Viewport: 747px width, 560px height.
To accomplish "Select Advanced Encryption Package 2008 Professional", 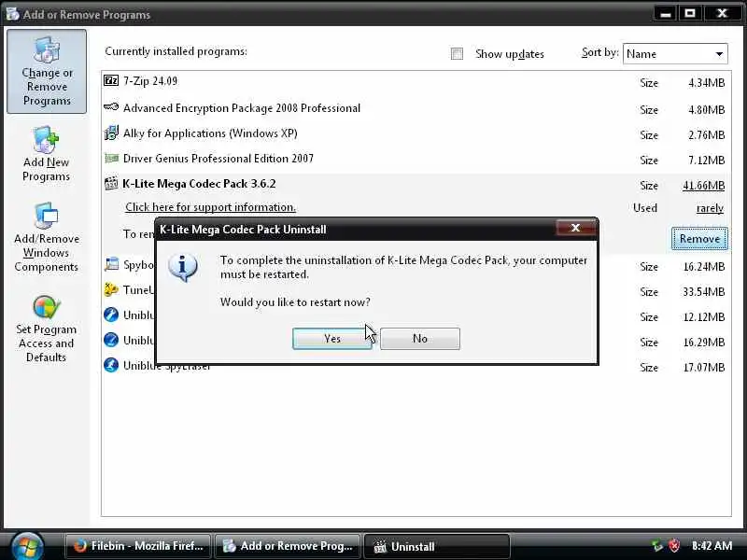I will pos(242,108).
